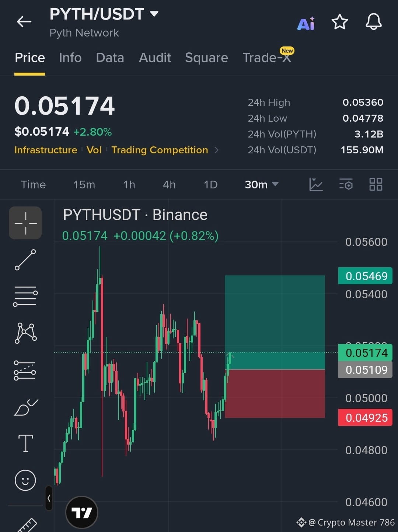Expand the PYTH/USDT pair selector arrow
This screenshot has height=532, width=398.
point(154,14)
